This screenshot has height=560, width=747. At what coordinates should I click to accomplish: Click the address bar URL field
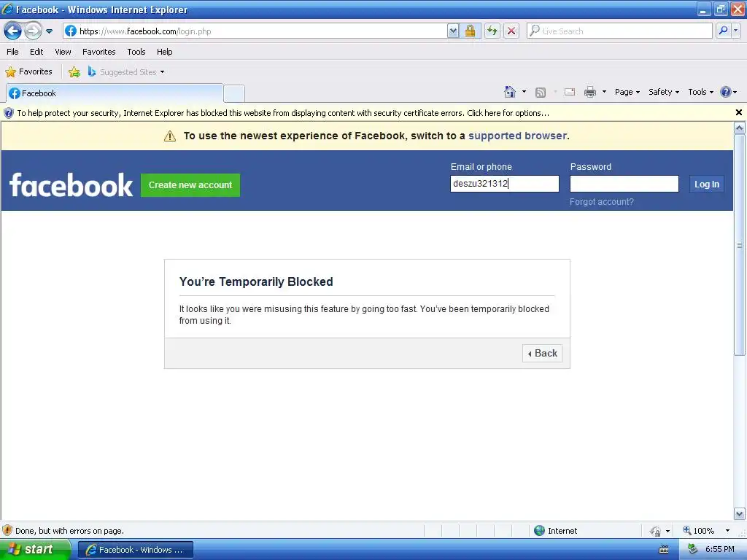click(255, 31)
